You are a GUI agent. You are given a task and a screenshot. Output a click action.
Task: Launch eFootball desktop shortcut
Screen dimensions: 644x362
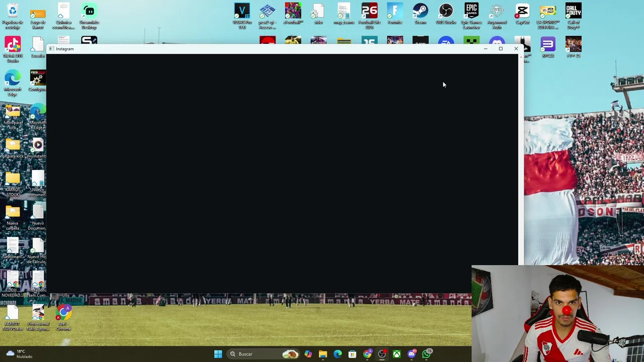click(x=293, y=13)
